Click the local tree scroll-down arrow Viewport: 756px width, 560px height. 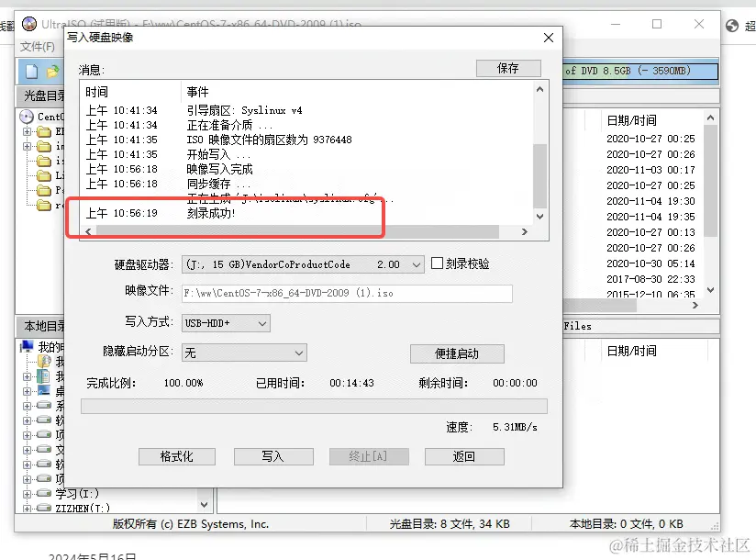(205, 505)
